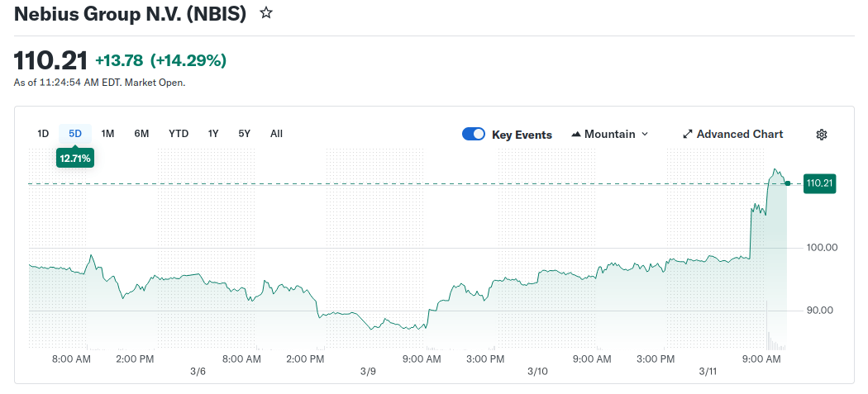This screenshot has width=868, height=394.
Task: Star NBIS to add to watchlist
Action: coord(265,13)
